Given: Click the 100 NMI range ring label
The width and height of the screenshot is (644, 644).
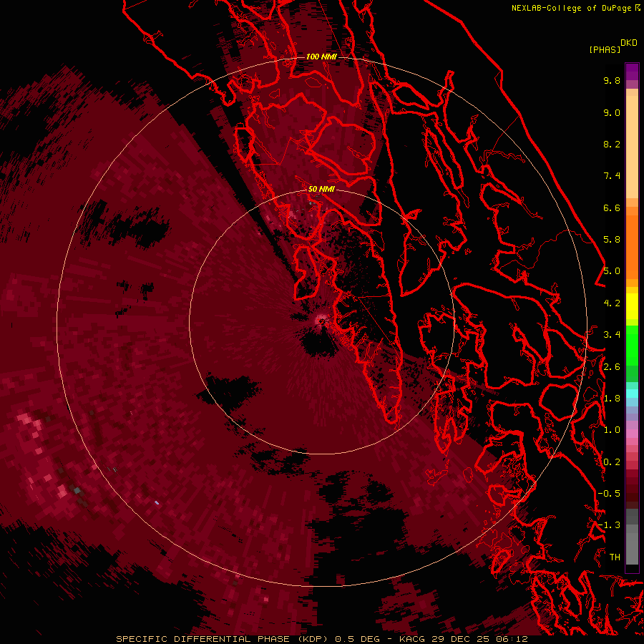Looking at the screenshot, I should point(321,57).
